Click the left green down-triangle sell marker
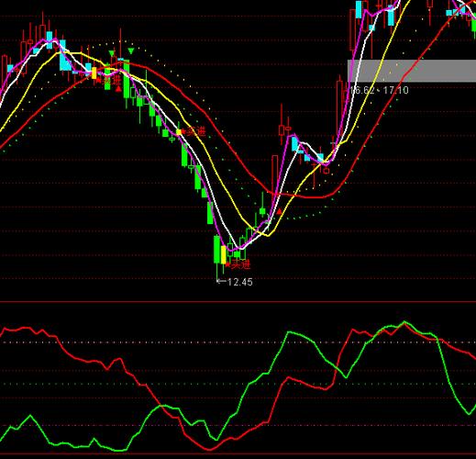476x459 pixels. point(112,53)
